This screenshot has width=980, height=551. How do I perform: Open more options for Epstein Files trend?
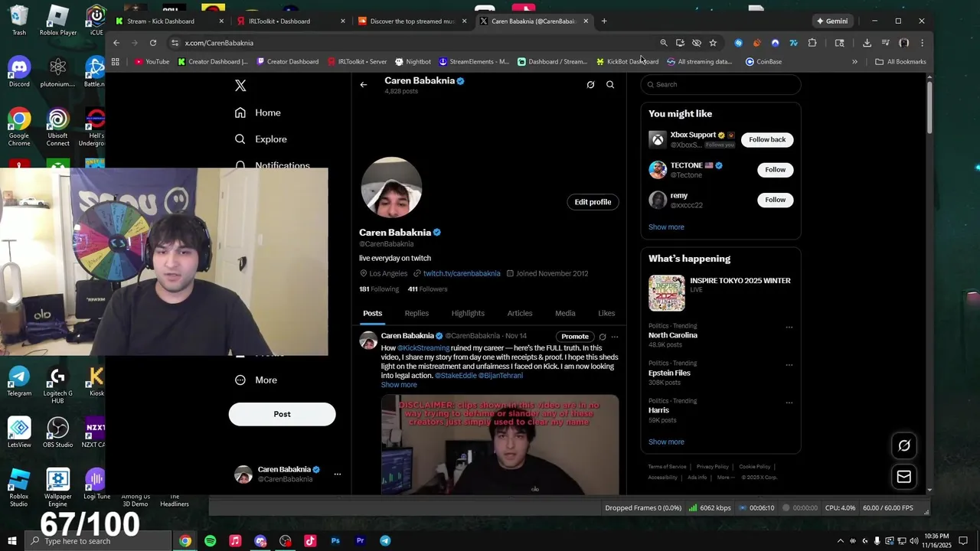(789, 365)
